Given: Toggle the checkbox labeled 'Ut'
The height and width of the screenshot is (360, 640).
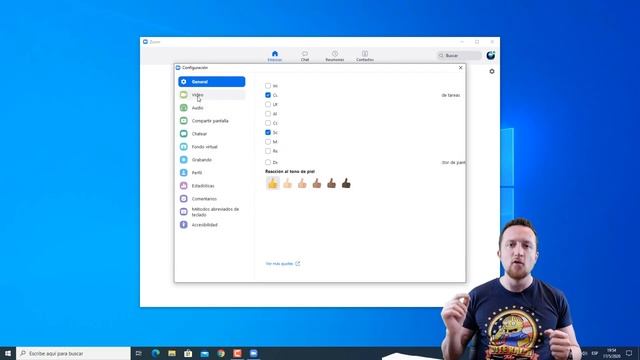Looking at the screenshot, I should (x=268, y=104).
